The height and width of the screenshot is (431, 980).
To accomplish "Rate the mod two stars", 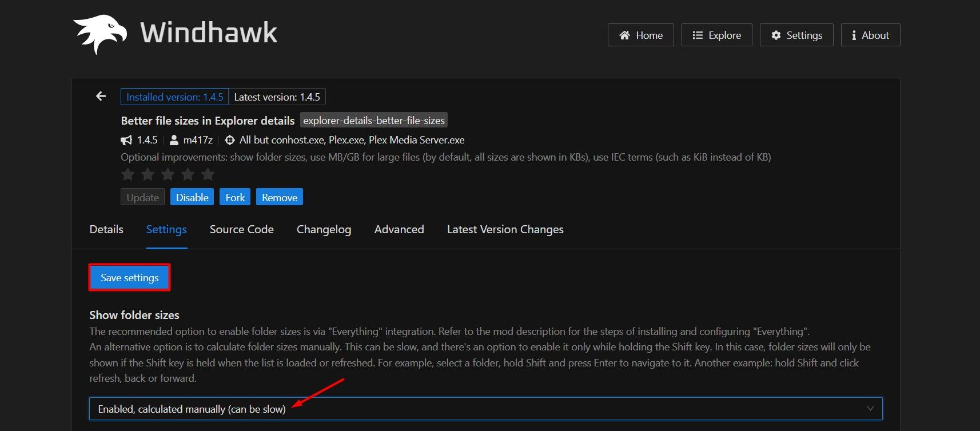I will 148,174.
